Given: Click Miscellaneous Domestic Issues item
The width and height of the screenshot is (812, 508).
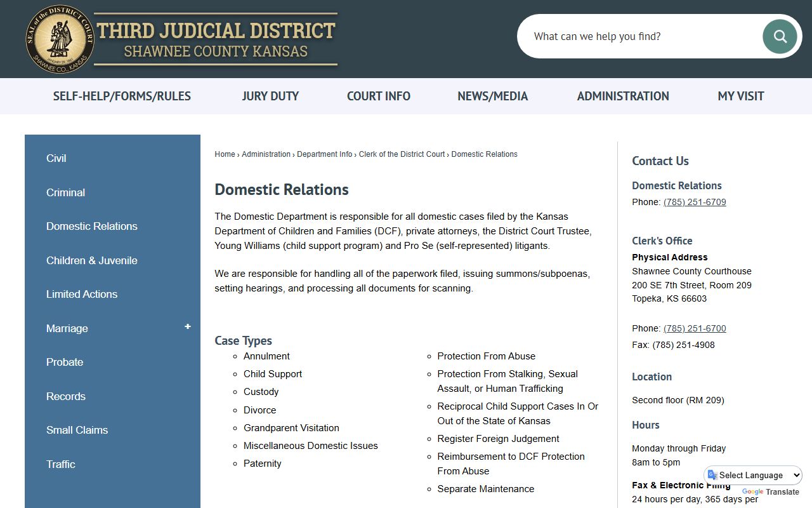Looking at the screenshot, I should pyautogui.click(x=310, y=446).
